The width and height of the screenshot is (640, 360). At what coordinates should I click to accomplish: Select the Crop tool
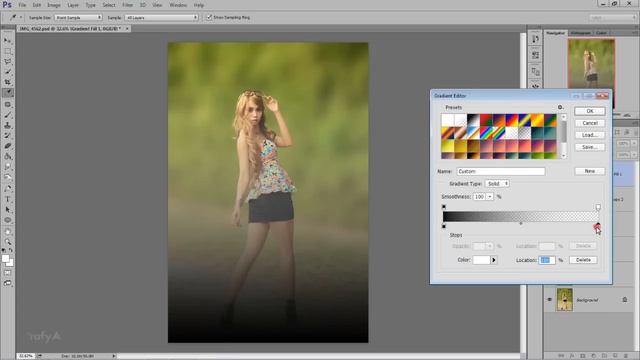(7, 82)
